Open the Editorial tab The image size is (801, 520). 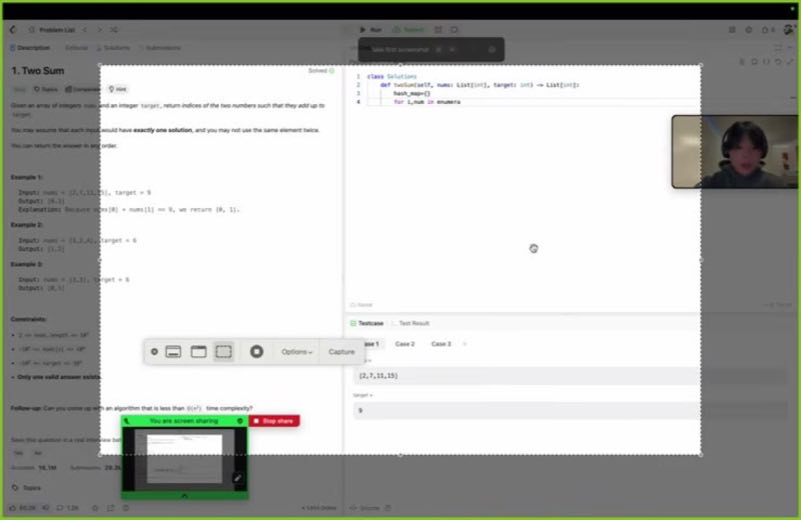(x=76, y=48)
